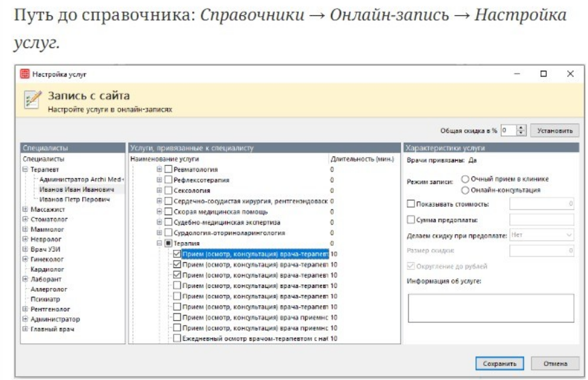
Task: Check the Рефлексотерапия checkbox
Action: [x=169, y=180]
